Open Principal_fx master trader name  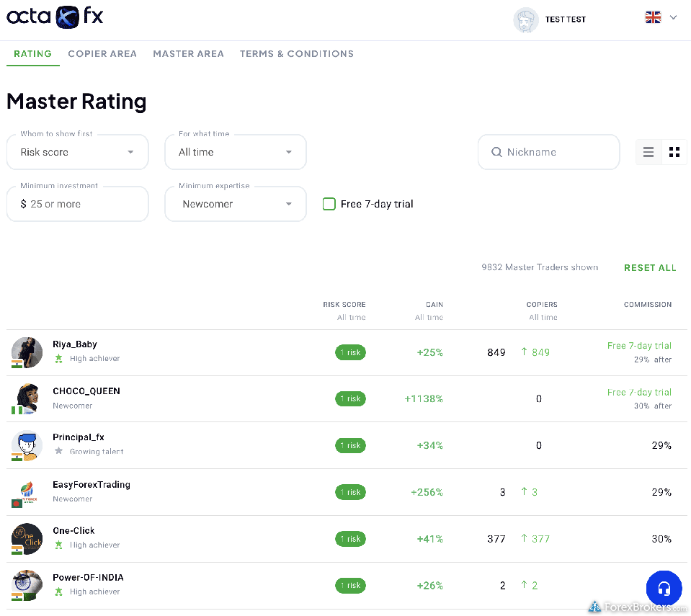pos(79,437)
